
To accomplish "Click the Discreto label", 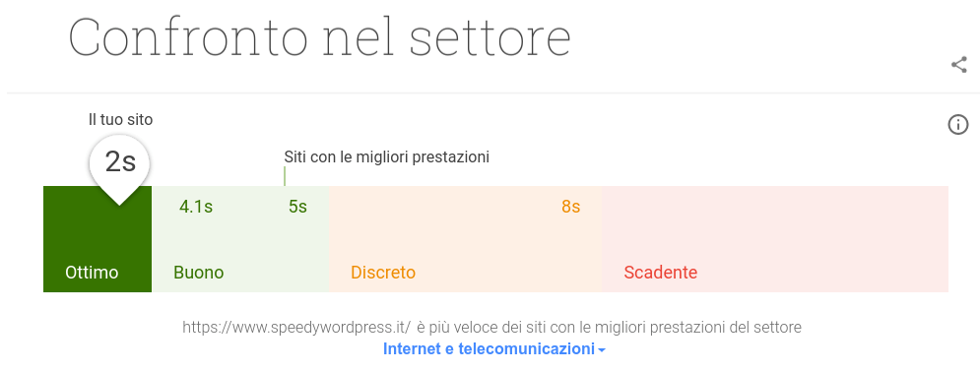I will point(383,273).
